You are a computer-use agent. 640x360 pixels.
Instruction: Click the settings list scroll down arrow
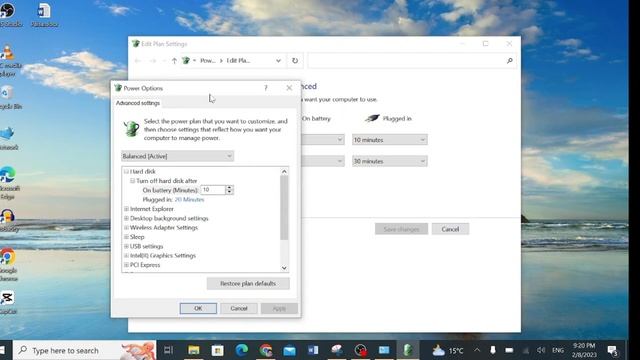[x=284, y=268]
